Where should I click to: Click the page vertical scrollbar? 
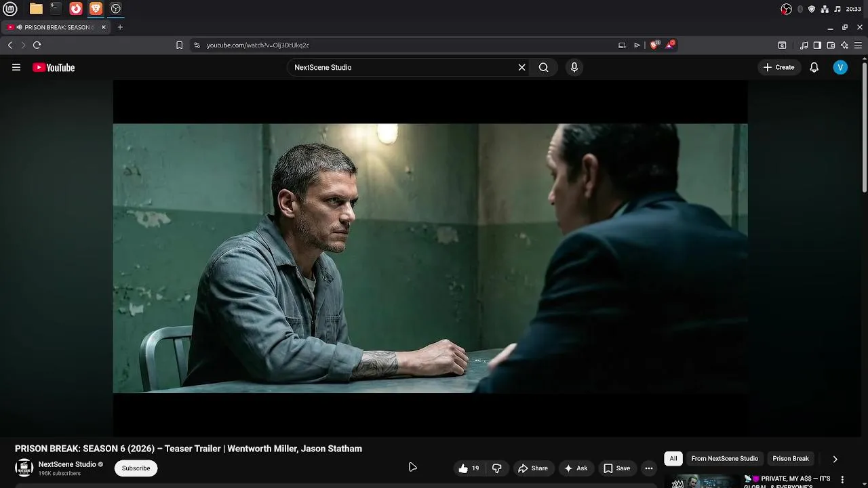(x=864, y=129)
